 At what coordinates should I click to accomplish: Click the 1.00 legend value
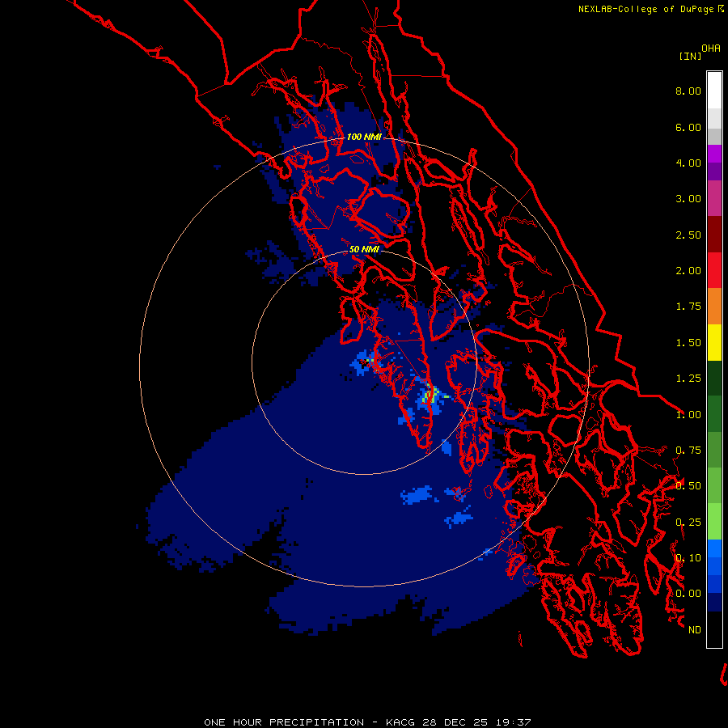coord(688,415)
